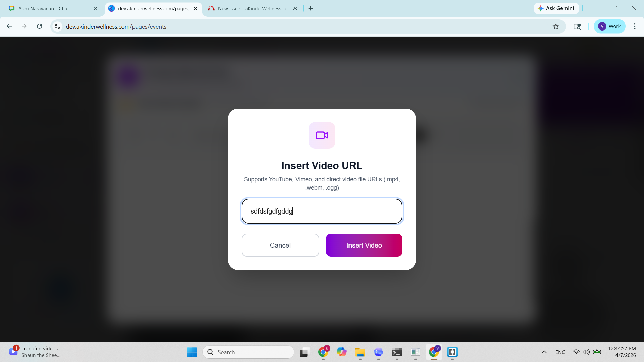Bookmark this page with the star icon
Screen dimensions: 644x362
556,26
